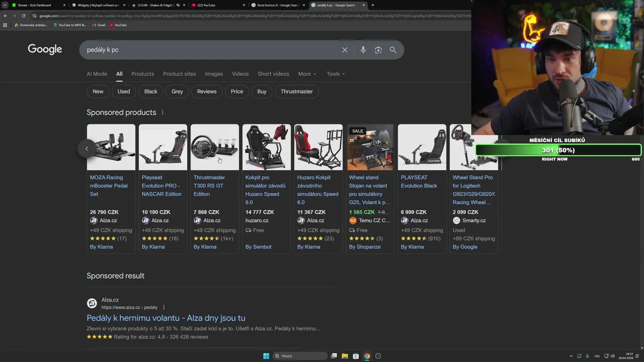Expand the Tools dropdown
The image size is (644, 362).
click(x=336, y=74)
